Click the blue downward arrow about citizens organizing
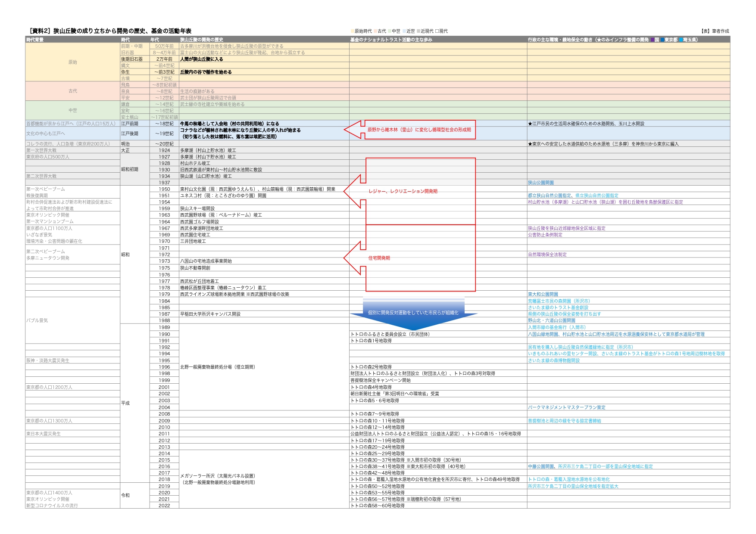This screenshot has width=756, height=534. [413, 313]
